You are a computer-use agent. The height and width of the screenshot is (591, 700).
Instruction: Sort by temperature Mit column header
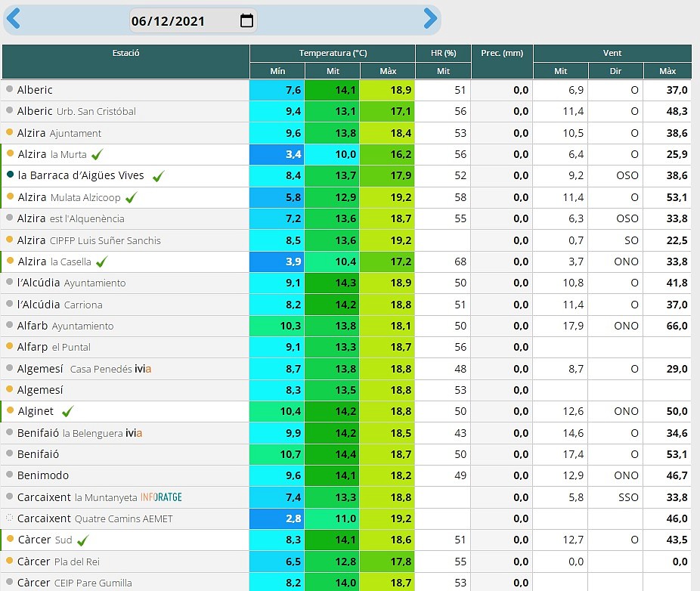[333, 71]
